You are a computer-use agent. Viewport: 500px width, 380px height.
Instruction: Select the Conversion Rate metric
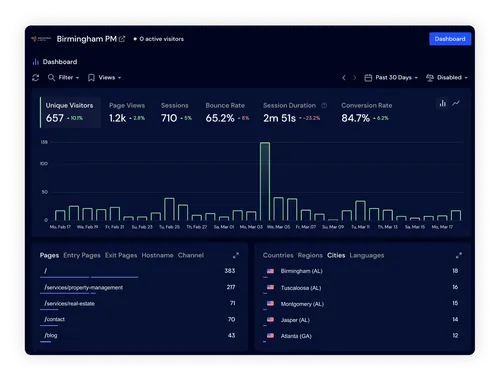coord(367,112)
